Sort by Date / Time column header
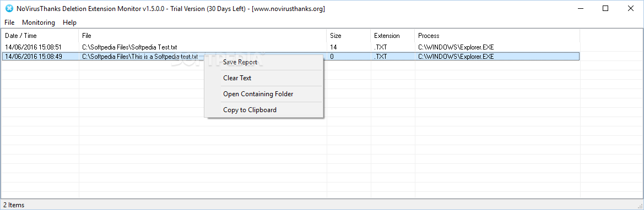 [x=40, y=36]
